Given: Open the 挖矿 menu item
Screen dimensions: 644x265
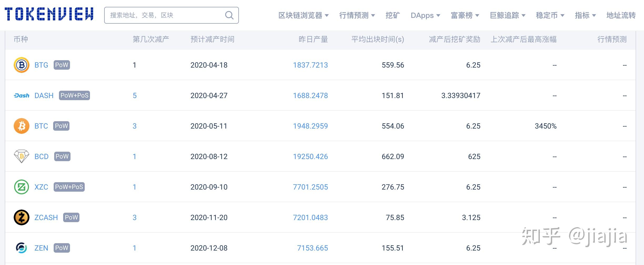Looking at the screenshot, I should point(393,16).
